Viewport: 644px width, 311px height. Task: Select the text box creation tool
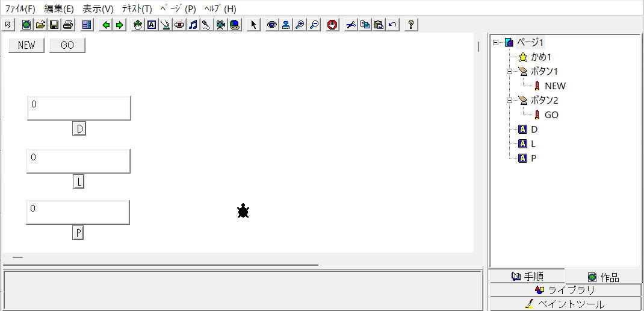pyautogui.click(x=152, y=25)
